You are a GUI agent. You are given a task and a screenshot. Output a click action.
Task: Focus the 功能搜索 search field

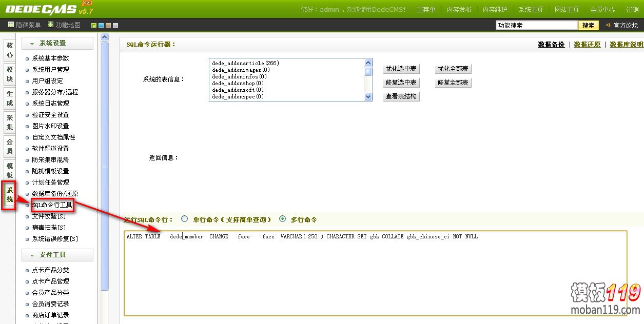pos(537,25)
